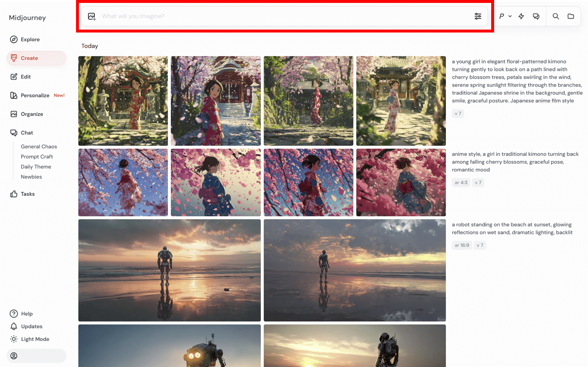Click the Tasks thumbs-up icon
Viewport: 588px width, 367px height.
(14, 194)
